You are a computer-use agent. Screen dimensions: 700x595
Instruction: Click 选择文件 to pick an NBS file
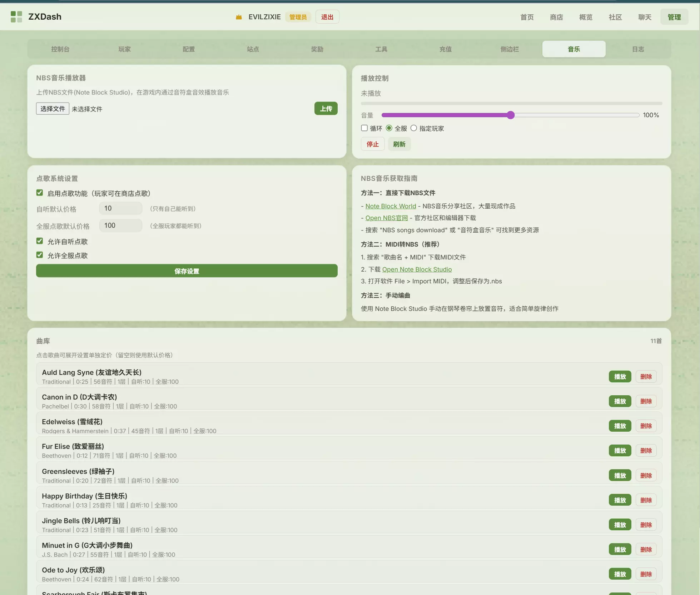point(53,109)
